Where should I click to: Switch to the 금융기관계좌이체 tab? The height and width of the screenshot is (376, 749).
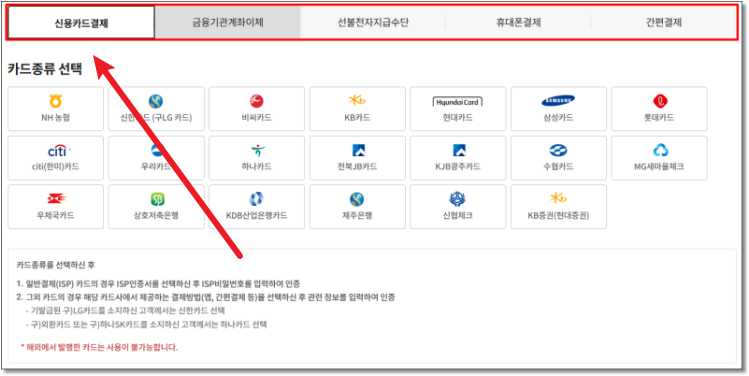(x=228, y=22)
